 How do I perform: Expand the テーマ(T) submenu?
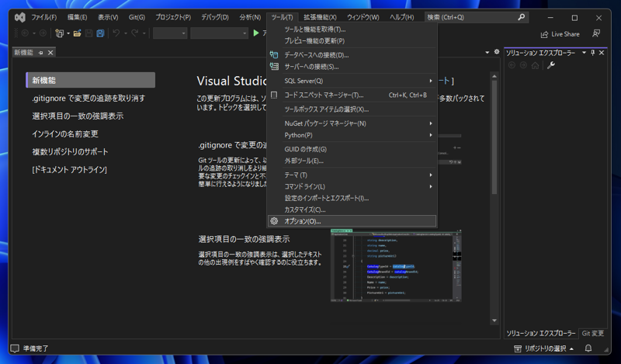[431, 175]
